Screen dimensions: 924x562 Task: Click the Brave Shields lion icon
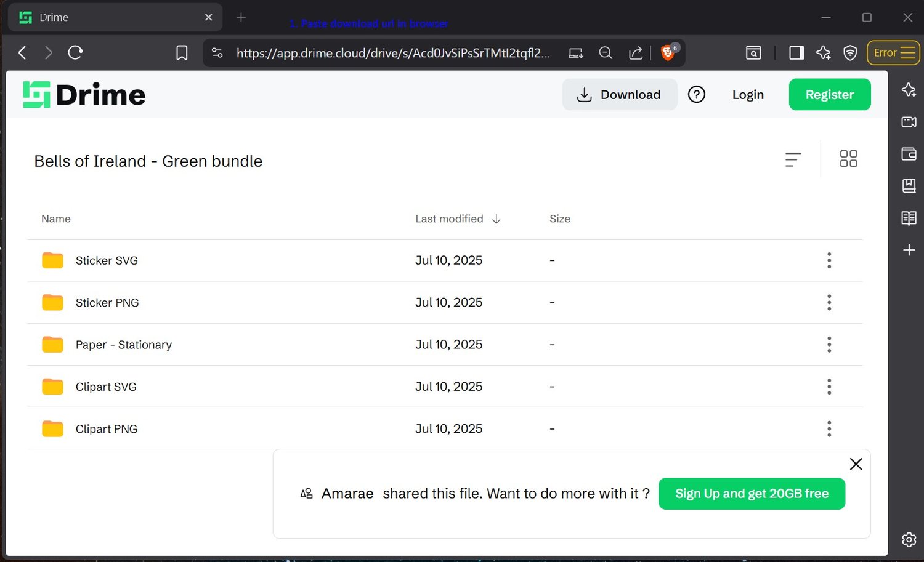coord(667,53)
